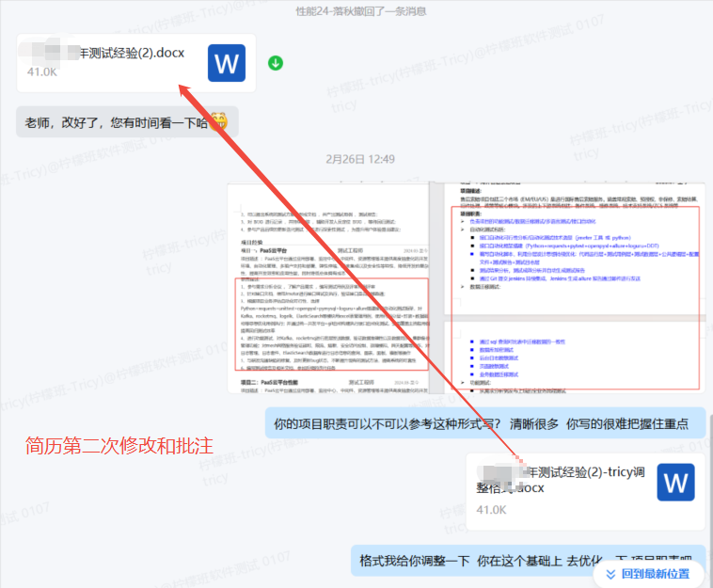Click the double-chevron icon beside 回到最新位置

tap(611, 573)
